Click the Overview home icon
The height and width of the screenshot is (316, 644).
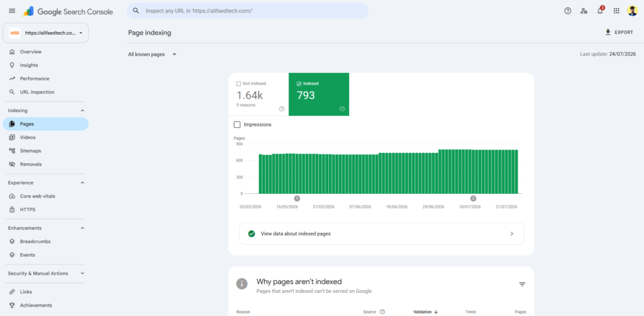[12, 52]
